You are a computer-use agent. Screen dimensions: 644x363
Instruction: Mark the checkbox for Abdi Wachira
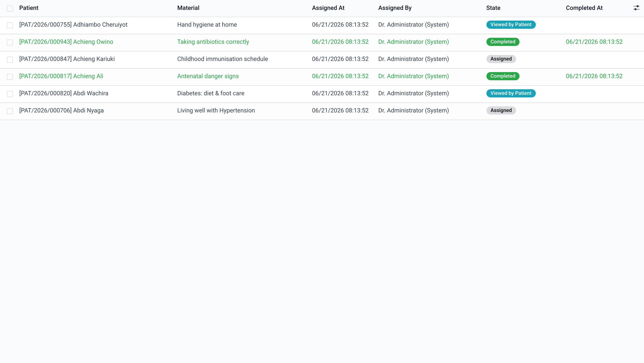coord(10,94)
